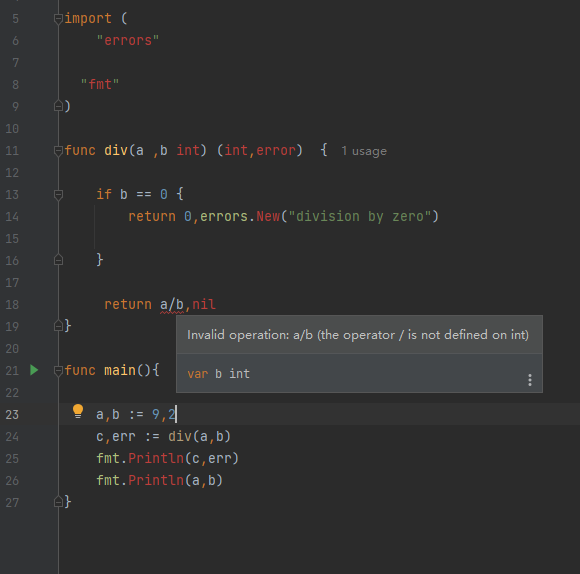The height and width of the screenshot is (574, 580).
Task: Open tooltip's three-dot more actions
Action: [530, 380]
